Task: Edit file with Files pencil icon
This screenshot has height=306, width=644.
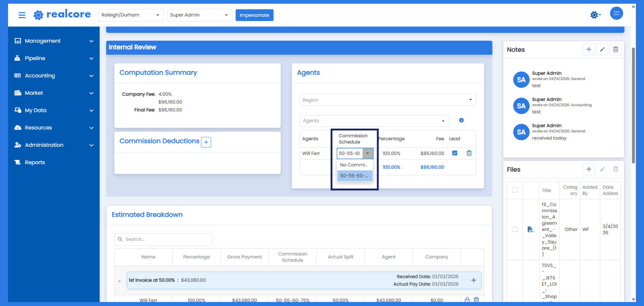Action: [602, 169]
